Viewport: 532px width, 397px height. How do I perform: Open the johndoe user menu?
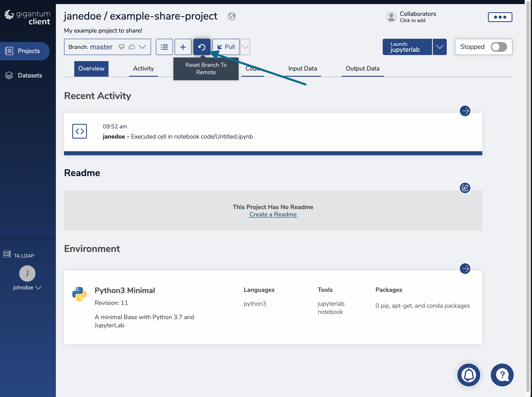click(x=27, y=287)
